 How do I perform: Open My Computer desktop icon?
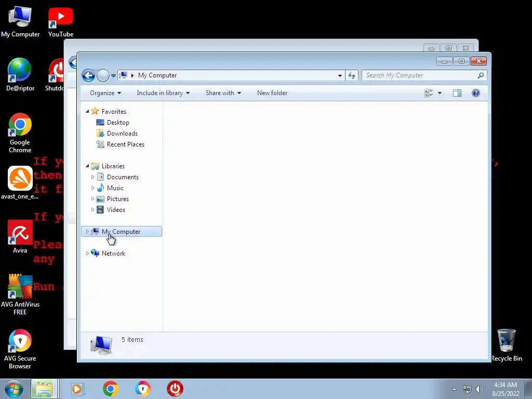tap(20, 21)
